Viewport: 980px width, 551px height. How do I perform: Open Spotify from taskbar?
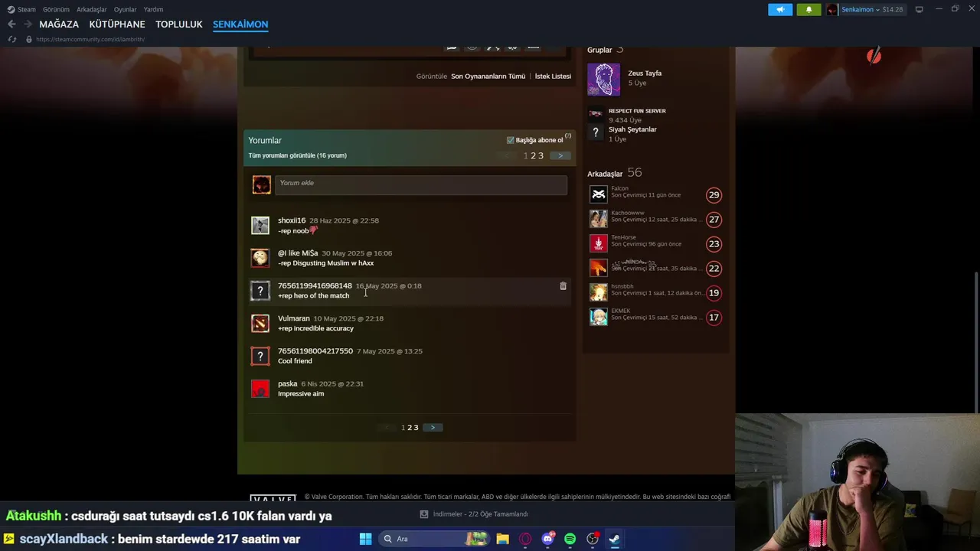[x=570, y=539]
